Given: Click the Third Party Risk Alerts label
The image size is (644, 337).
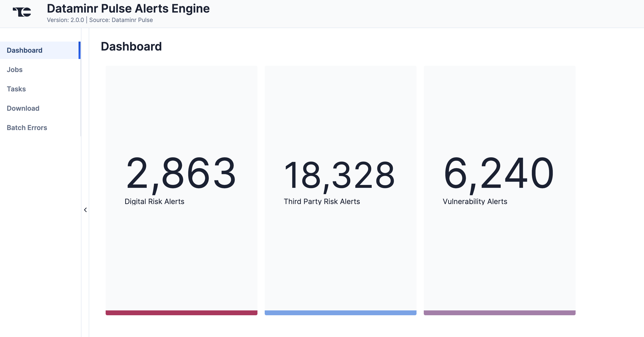Looking at the screenshot, I should tap(322, 202).
